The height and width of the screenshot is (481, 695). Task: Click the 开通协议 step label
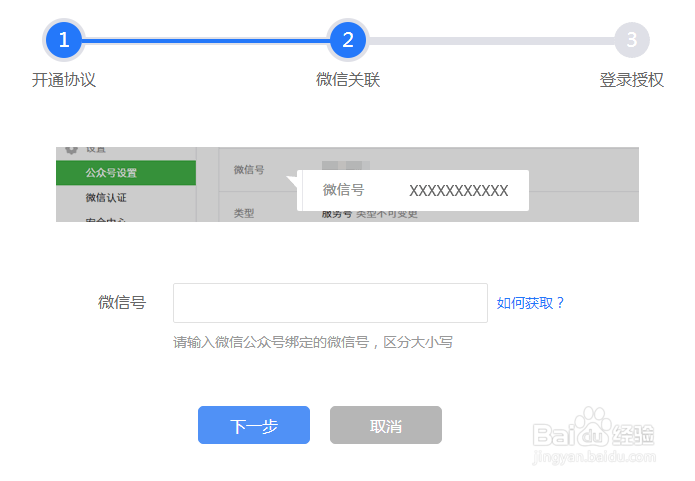[64, 80]
